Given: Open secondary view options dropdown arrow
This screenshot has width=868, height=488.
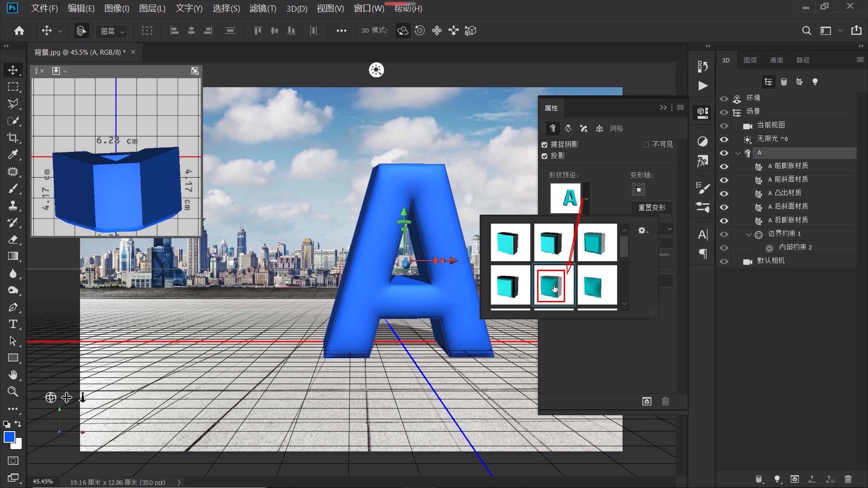Looking at the screenshot, I should [x=66, y=71].
